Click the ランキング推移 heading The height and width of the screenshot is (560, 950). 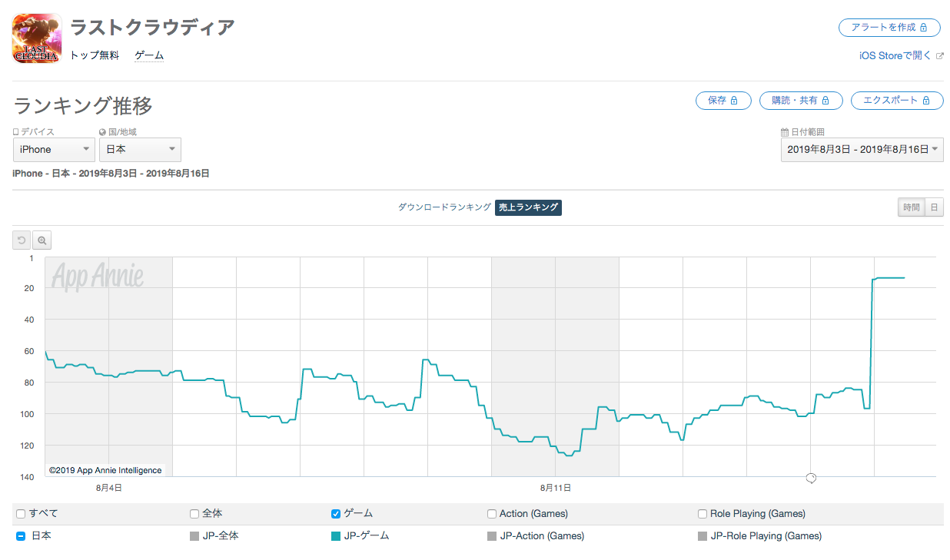coord(84,104)
